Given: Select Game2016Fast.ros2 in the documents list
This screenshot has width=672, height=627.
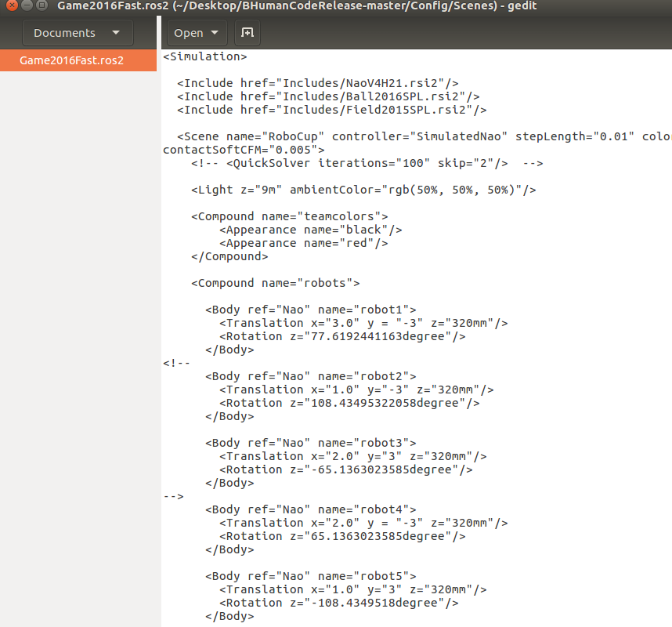Looking at the screenshot, I should click(x=78, y=60).
